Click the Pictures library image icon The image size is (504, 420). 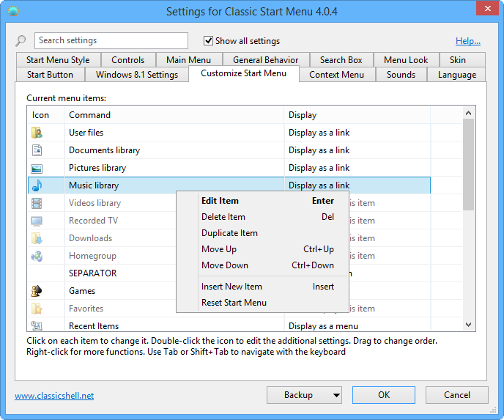[37, 168]
